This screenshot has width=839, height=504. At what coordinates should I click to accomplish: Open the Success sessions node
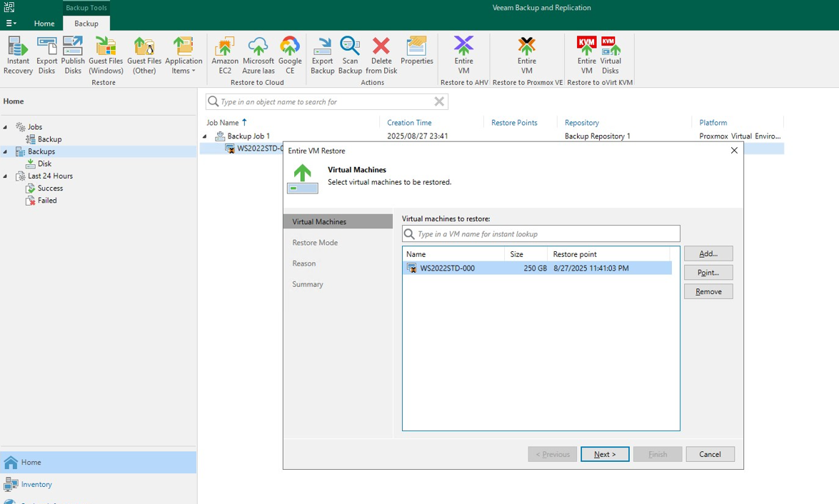pos(50,188)
